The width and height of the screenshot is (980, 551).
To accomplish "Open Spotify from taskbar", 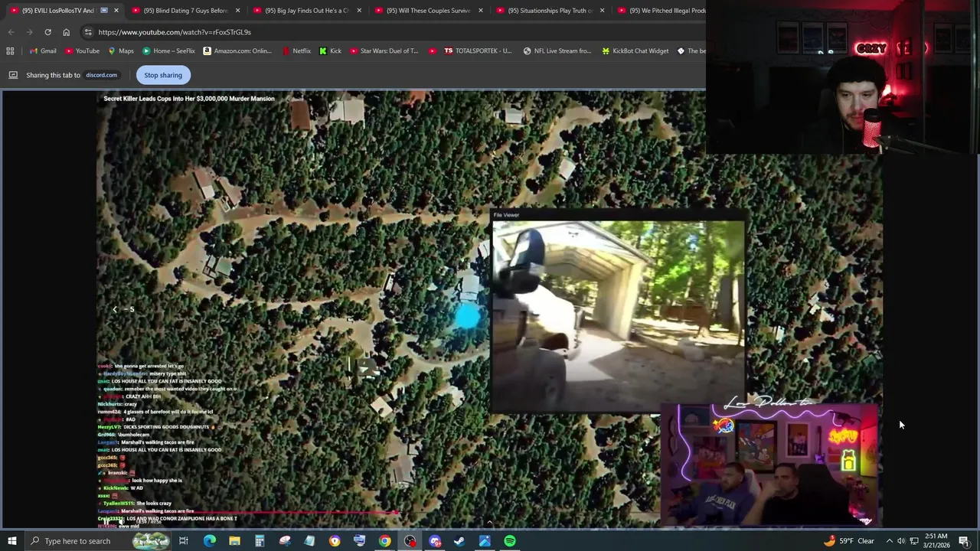I will pos(510,541).
